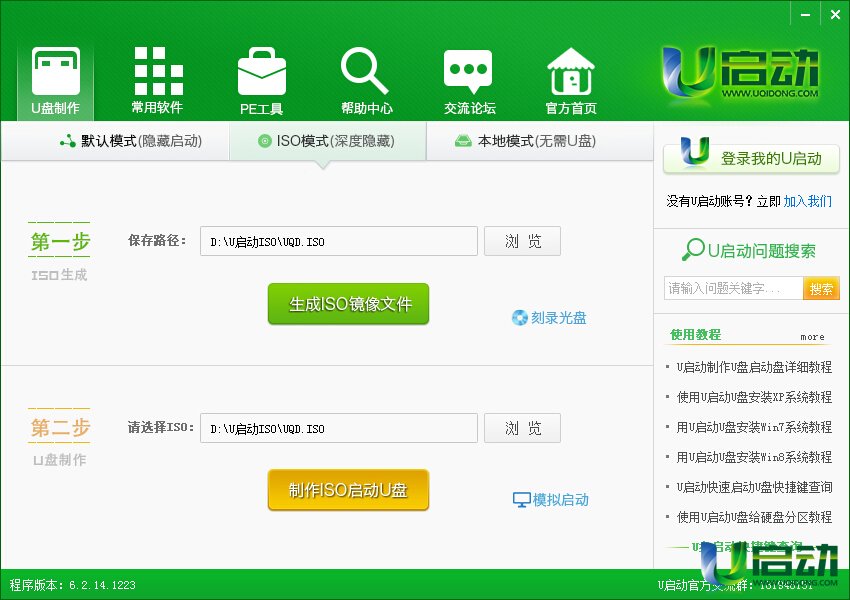Open U启动制作U盘启动盘详细教程 tutorial
Image resolution: width=850 pixels, height=600 pixels.
pos(754,367)
